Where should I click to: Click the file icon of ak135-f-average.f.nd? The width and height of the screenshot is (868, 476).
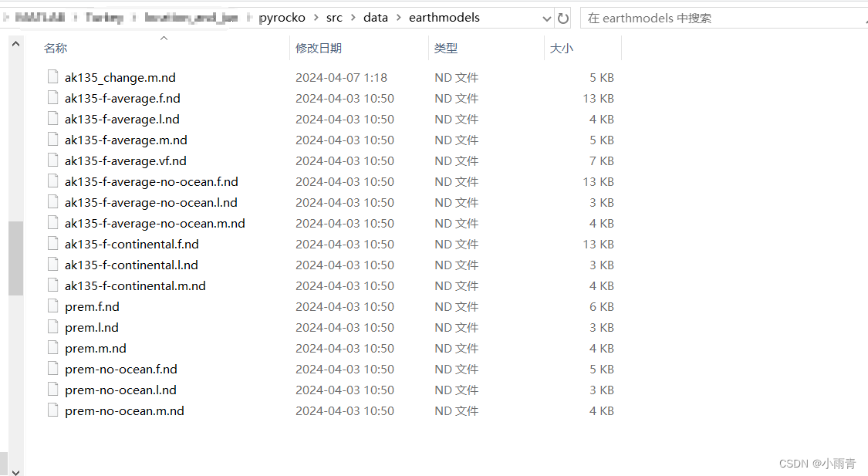pos(52,98)
